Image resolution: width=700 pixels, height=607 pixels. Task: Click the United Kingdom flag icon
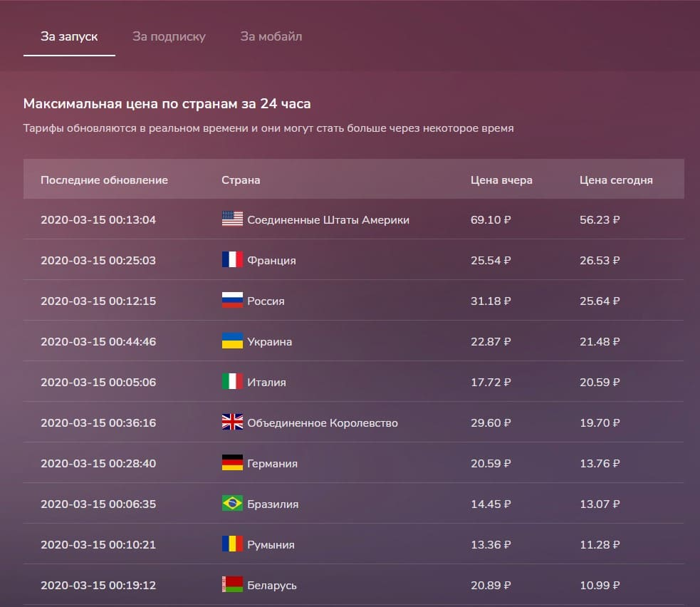tap(232, 422)
